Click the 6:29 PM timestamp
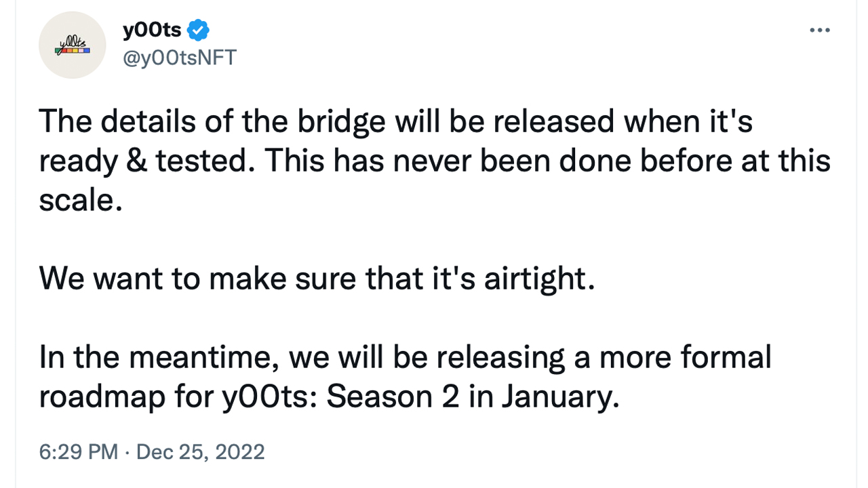The height and width of the screenshot is (488, 868). tap(78, 451)
